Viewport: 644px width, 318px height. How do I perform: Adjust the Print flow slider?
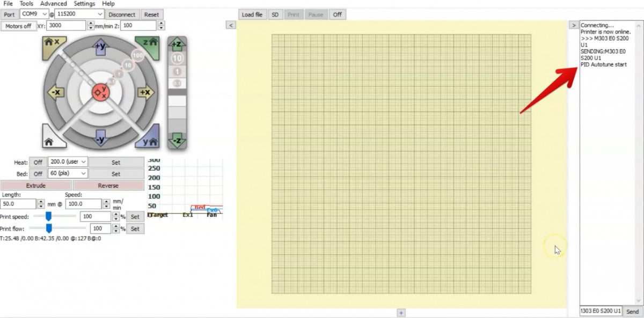[49, 228]
